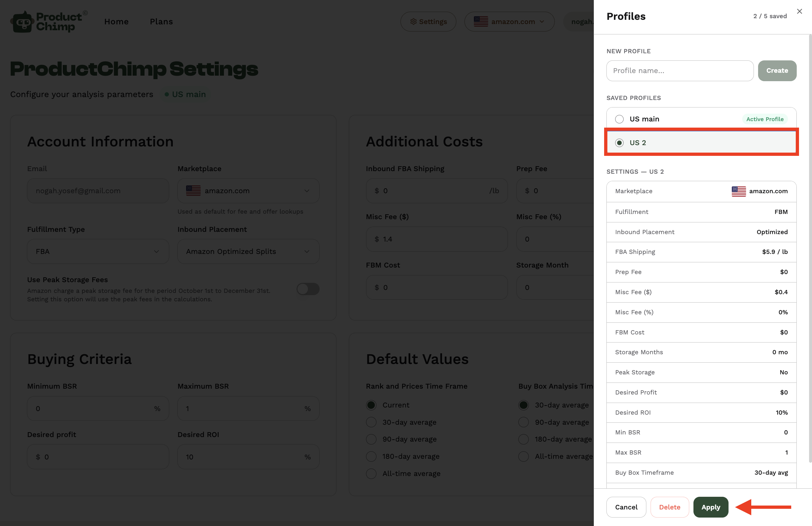812x526 pixels.
Task: Click the Inbound Placement 'Optimized' value
Action: 772,232
